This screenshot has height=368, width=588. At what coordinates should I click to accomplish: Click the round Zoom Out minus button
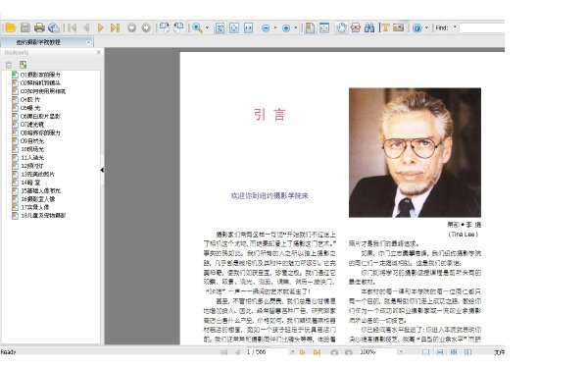(x=266, y=28)
